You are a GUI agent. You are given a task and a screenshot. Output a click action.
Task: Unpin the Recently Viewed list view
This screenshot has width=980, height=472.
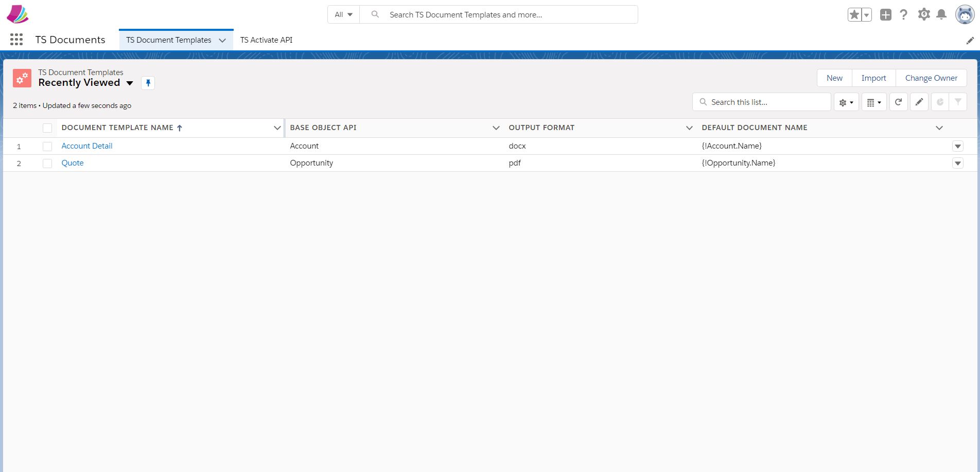pyautogui.click(x=148, y=83)
